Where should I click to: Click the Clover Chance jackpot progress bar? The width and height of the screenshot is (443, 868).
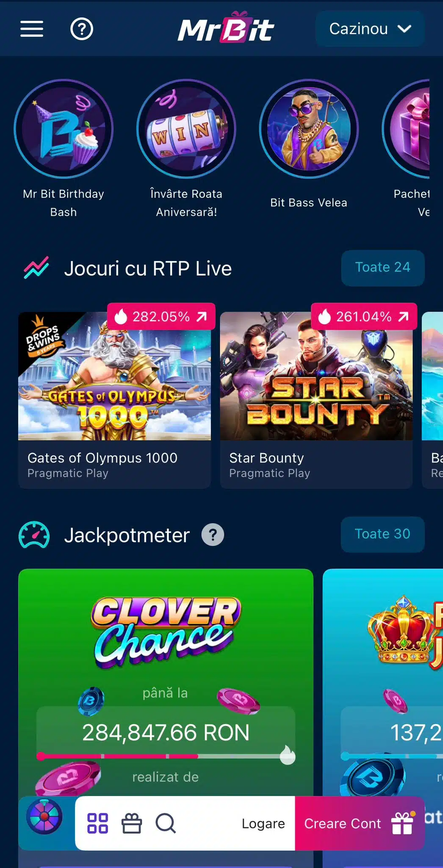pyautogui.click(x=166, y=756)
